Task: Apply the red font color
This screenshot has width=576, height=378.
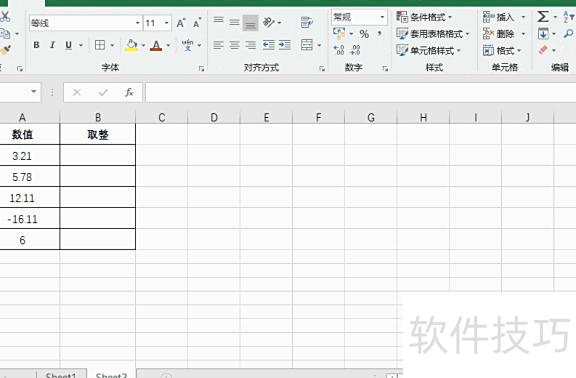Action: point(156,45)
